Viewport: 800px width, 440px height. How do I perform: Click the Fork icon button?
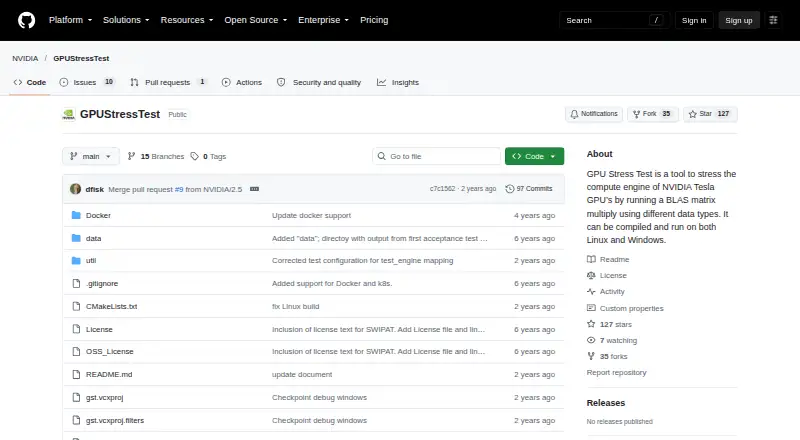pos(636,114)
